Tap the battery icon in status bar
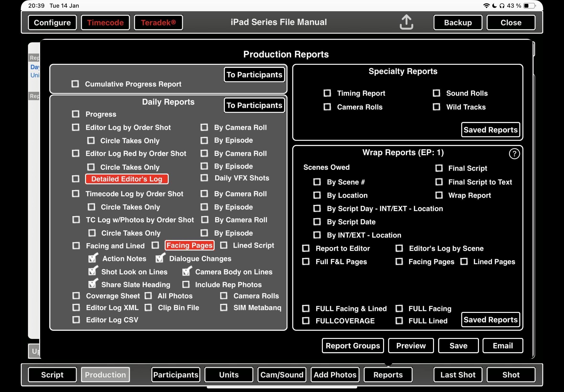This screenshot has width=564, height=392. point(529,6)
